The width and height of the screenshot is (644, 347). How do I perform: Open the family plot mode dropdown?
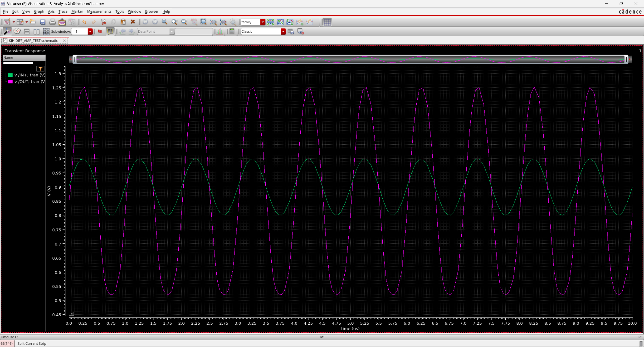(263, 22)
